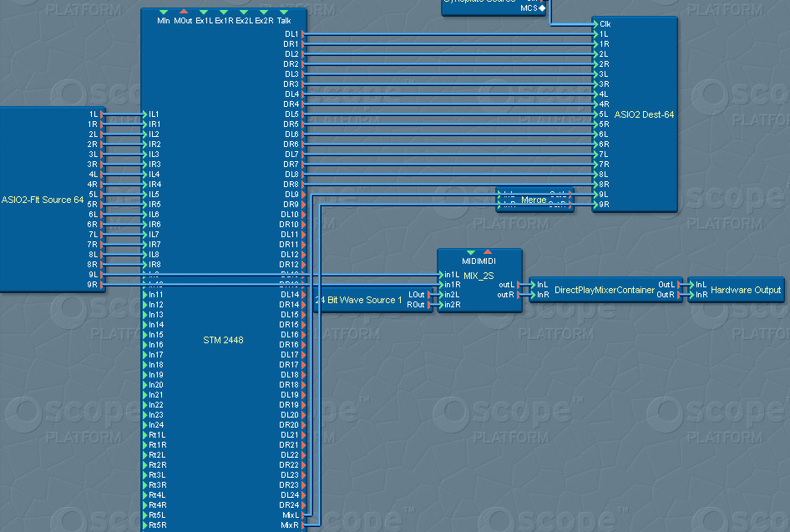Click the In24 input port on STM 2448
The height and width of the screenshot is (532, 790).
(x=145, y=425)
